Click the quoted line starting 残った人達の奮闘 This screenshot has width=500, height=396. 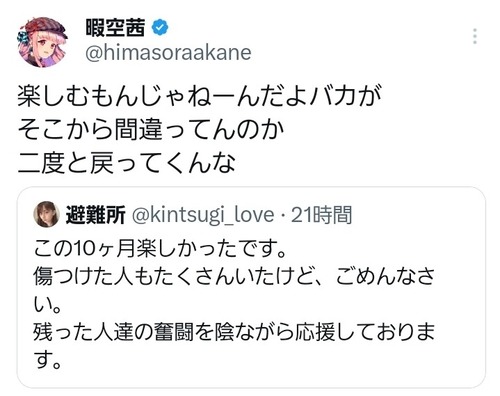[x=234, y=333]
